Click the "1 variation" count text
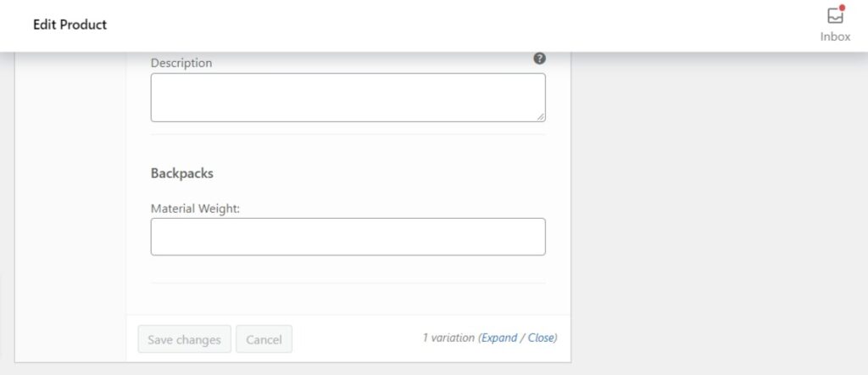Viewport: 868px width, 375px height. [x=448, y=338]
